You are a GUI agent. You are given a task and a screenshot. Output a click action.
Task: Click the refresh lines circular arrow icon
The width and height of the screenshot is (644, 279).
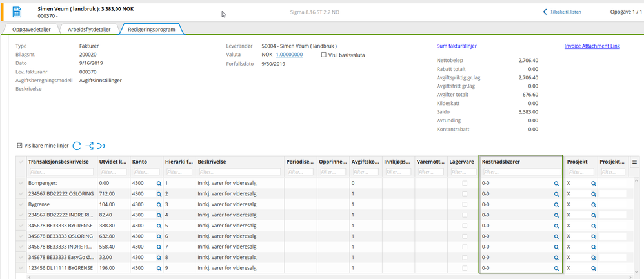tap(77, 145)
